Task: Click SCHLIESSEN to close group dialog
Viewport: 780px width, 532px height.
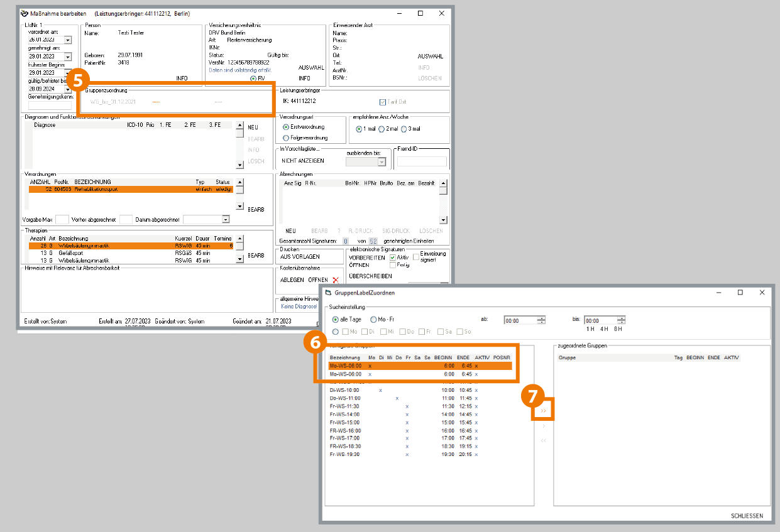Action: [747, 516]
